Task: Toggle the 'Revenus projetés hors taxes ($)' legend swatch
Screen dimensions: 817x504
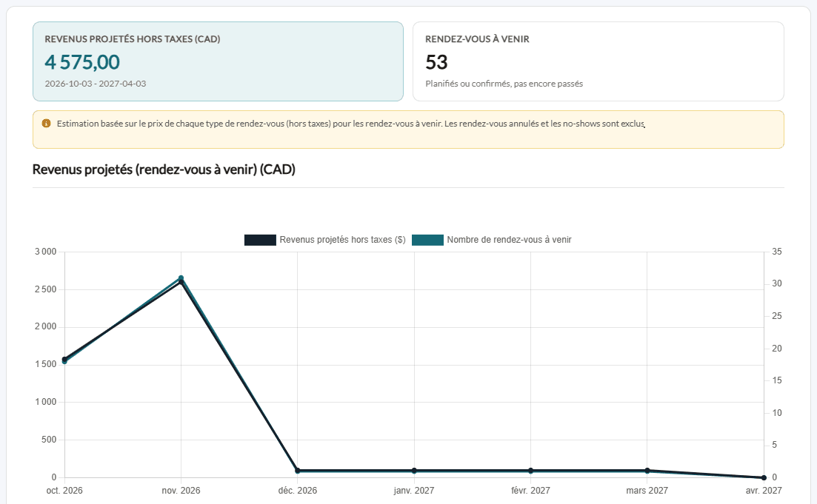Action: [x=260, y=240]
